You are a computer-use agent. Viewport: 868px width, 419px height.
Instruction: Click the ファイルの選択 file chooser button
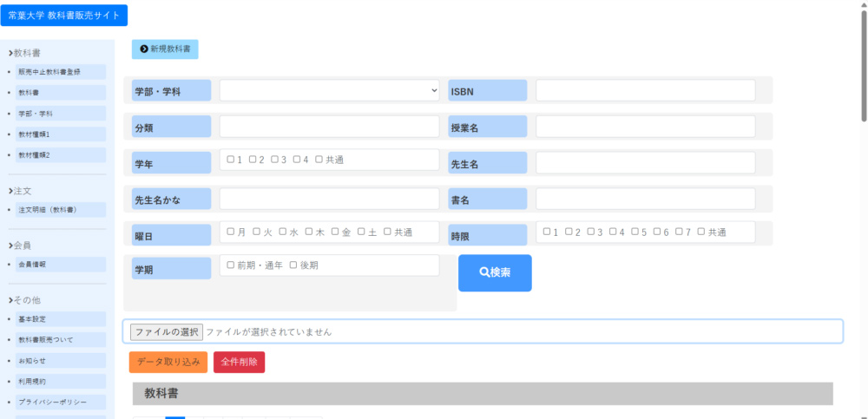(167, 331)
